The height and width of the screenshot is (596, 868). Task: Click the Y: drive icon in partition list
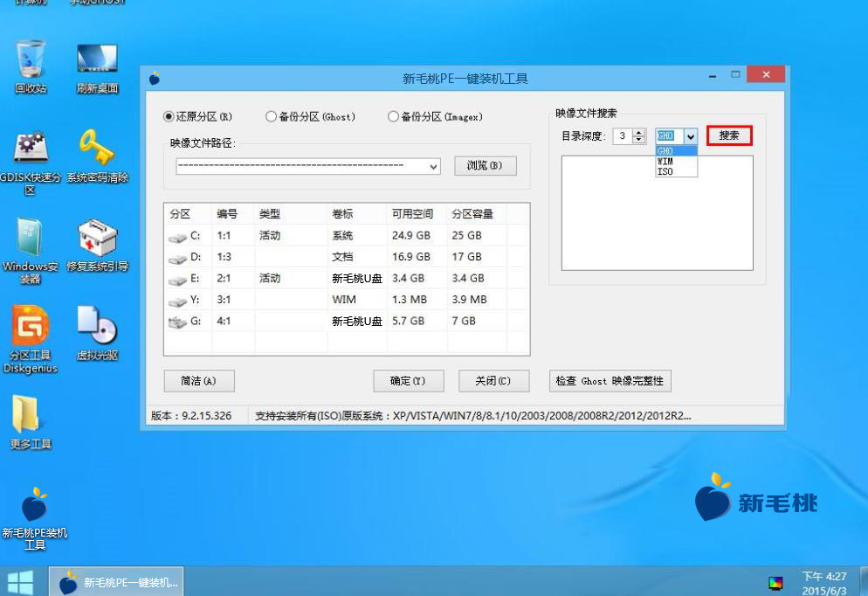(x=177, y=301)
